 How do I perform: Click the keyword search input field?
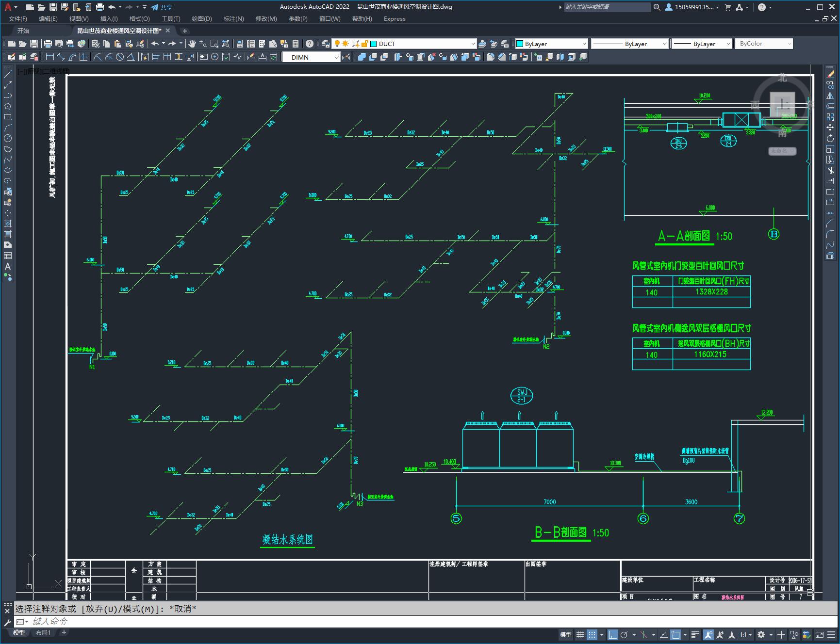click(607, 7)
